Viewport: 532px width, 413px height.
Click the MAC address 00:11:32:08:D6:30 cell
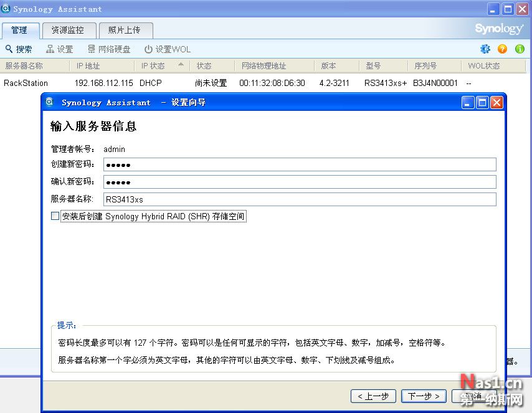click(x=272, y=83)
